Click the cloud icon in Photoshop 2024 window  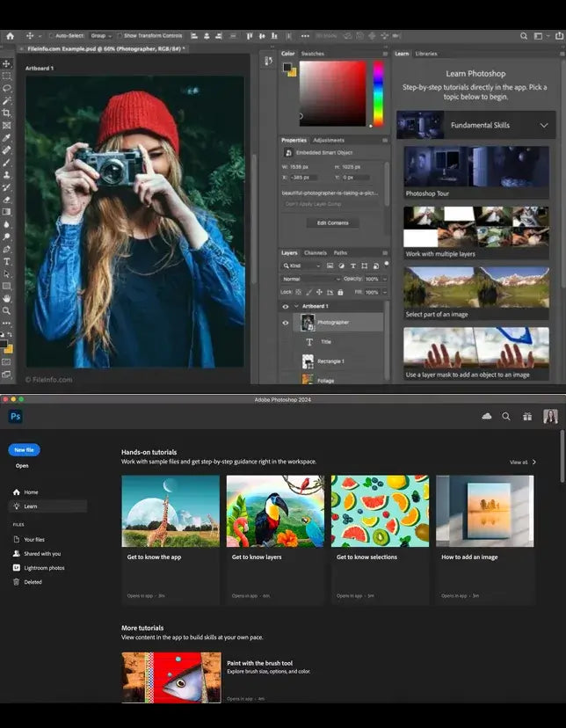point(487,417)
